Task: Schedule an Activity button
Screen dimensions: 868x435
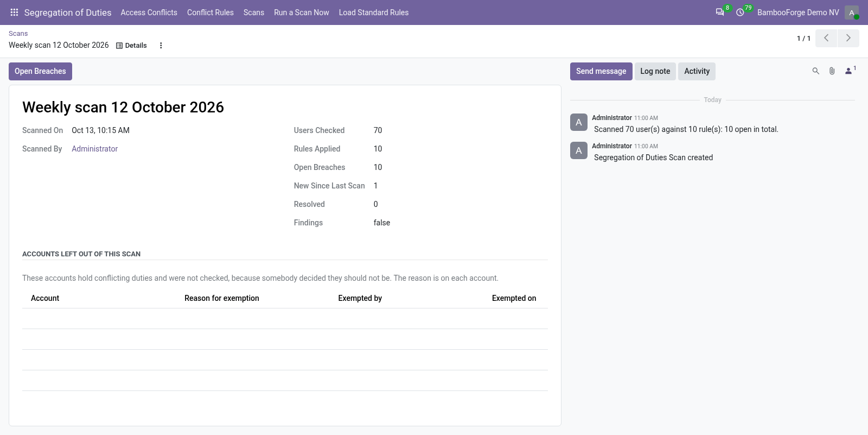Action: (x=697, y=71)
